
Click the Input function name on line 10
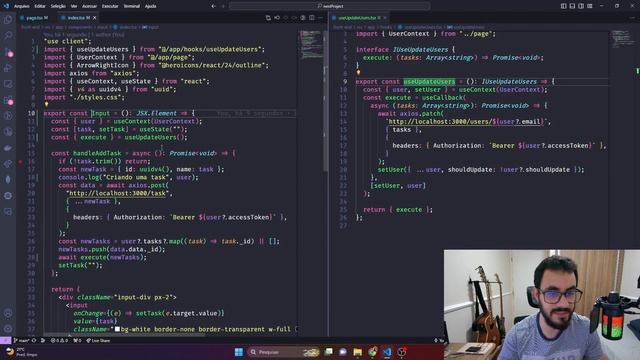pos(100,113)
